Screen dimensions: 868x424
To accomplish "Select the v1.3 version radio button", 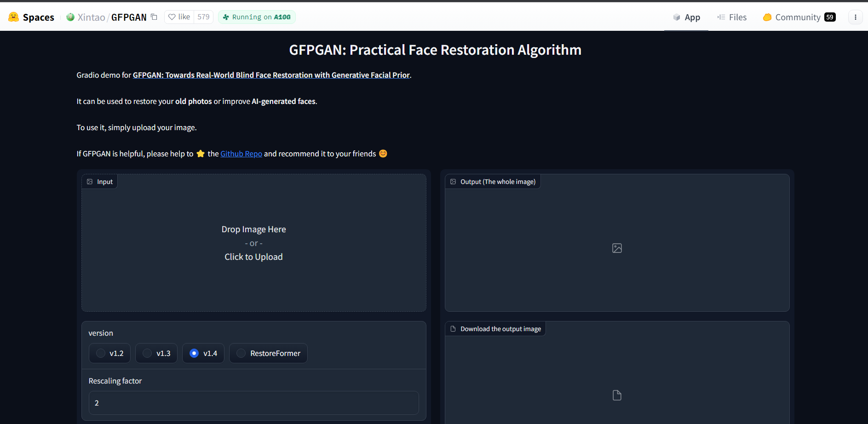I will (147, 353).
